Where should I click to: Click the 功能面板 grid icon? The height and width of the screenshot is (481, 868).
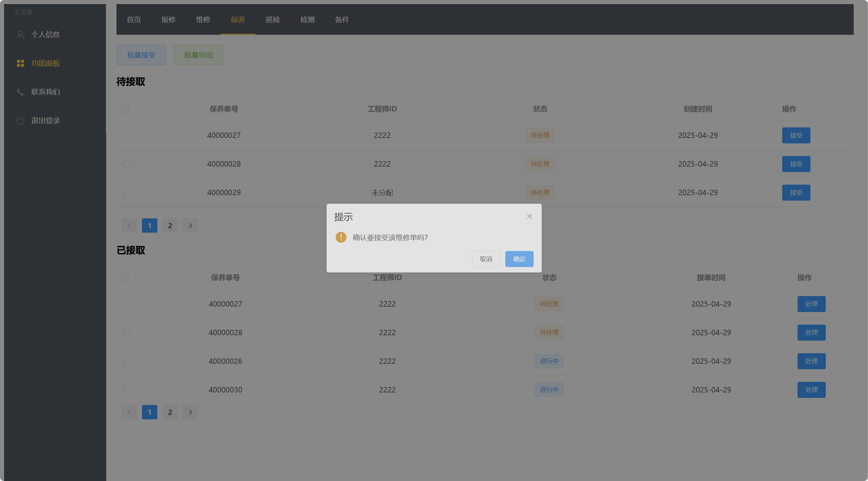[20, 63]
